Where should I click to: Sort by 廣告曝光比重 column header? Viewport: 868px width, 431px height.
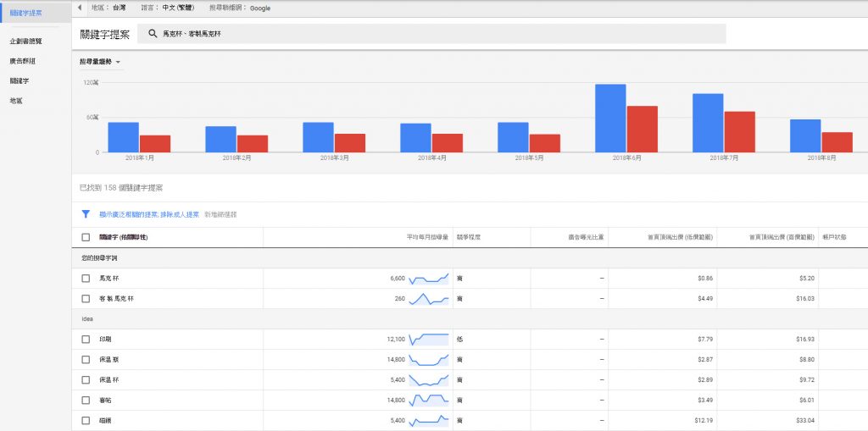[x=586, y=237]
